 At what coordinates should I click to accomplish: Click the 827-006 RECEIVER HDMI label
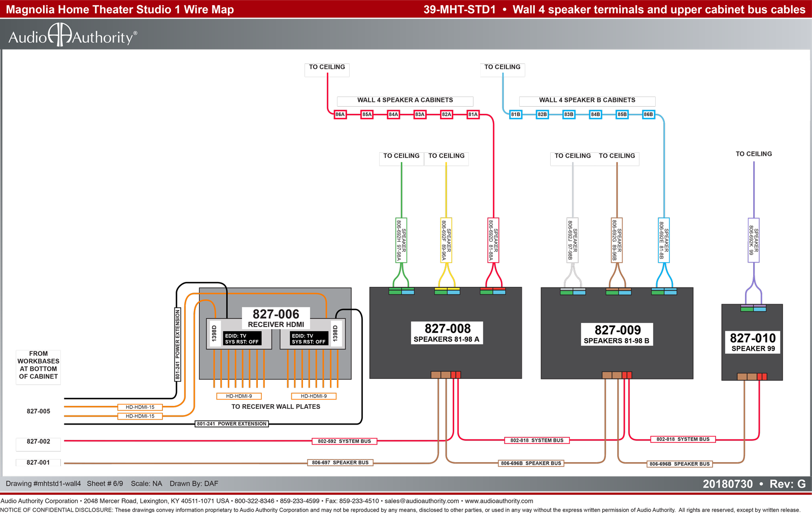click(276, 318)
